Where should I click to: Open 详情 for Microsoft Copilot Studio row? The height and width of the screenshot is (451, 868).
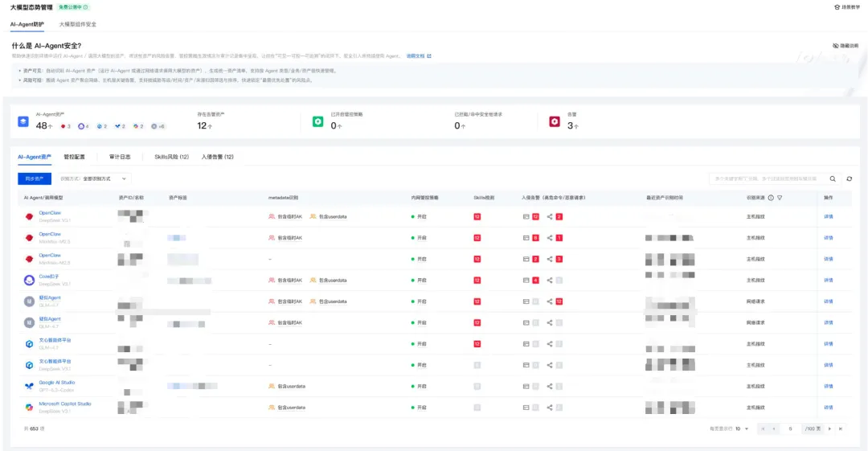point(828,408)
